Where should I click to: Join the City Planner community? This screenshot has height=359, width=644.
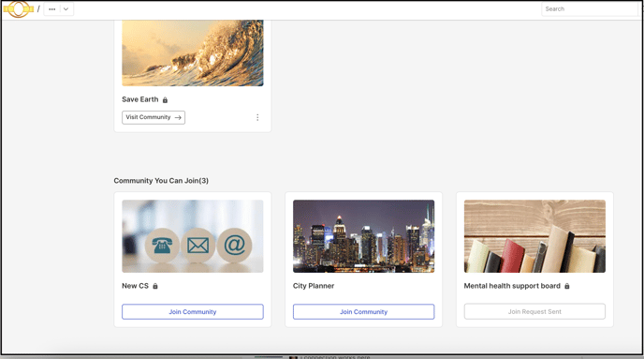click(x=363, y=312)
